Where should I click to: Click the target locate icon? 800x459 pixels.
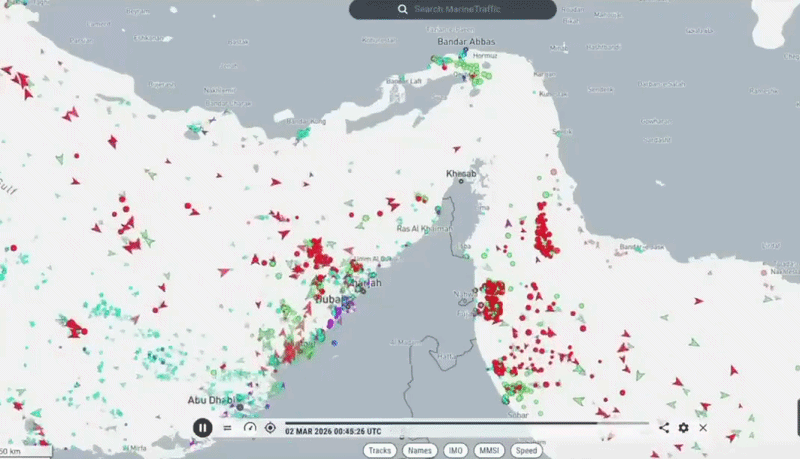coord(270,428)
